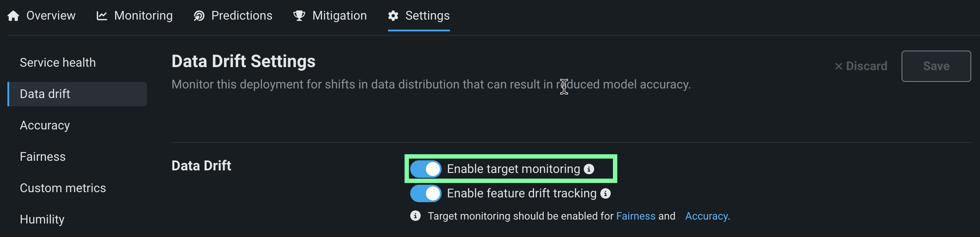Viewport: 980px width, 237px height.
Task: Select Service health in the sidebar
Action: (x=58, y=63)
